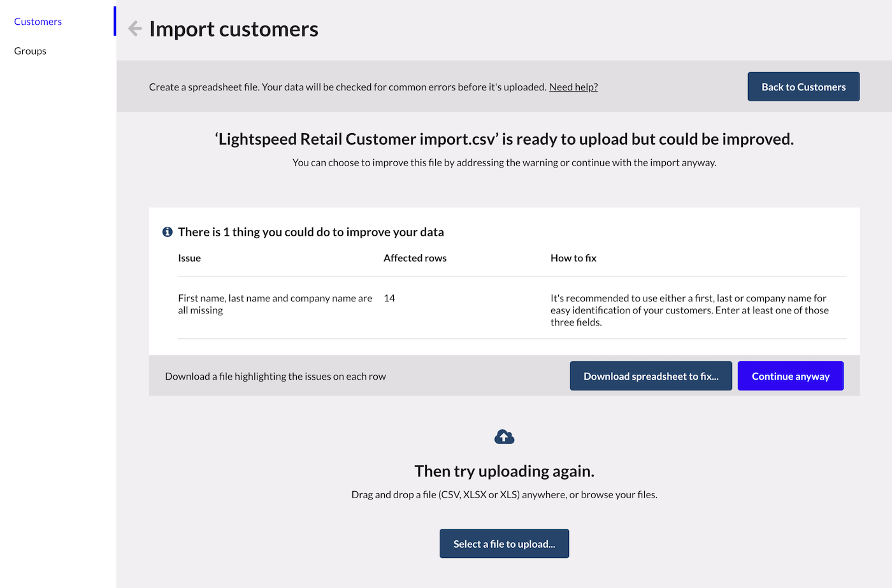Click the Import customers page title

tap(233, 29)
